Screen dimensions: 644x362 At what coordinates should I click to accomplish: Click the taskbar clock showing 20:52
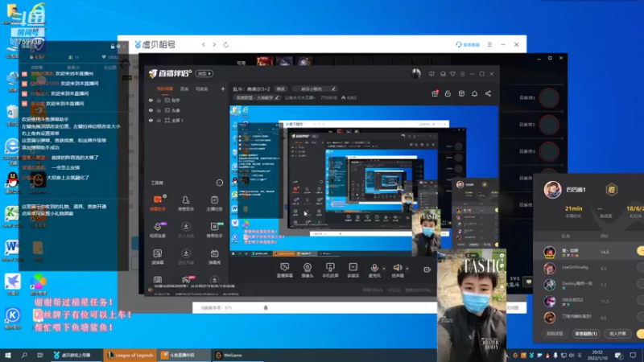(597, 355)
